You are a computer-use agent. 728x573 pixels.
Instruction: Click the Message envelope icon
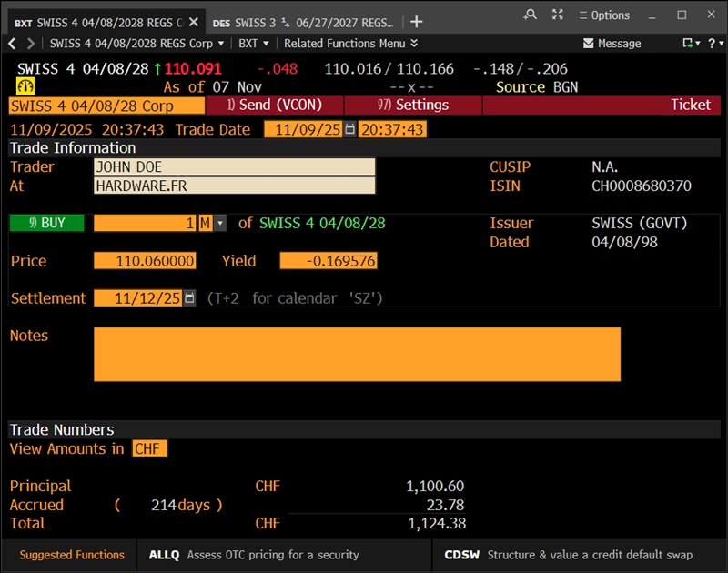pos(589,44)
